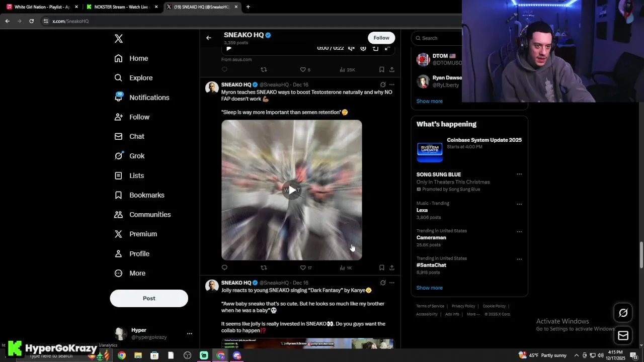Open the Follow item in the sidebar
Viewport: 644px width, 362px height.
click(x=132, y=117)
